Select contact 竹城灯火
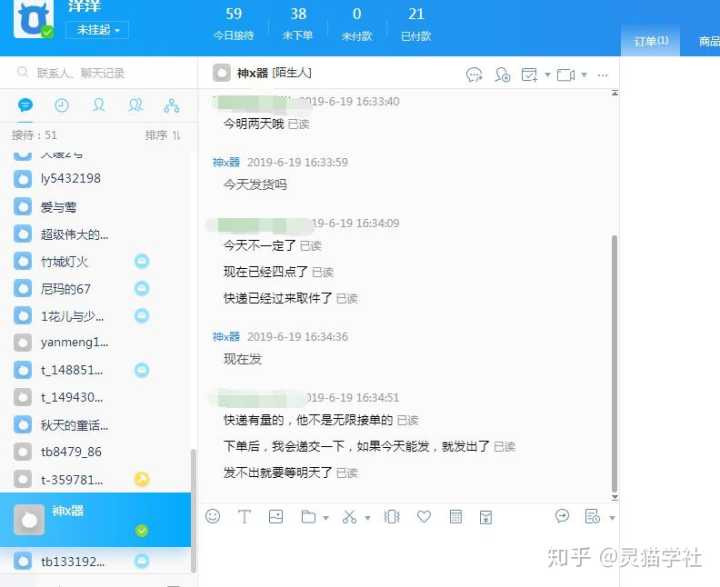The width and height of the screenshot is (720, 587). tap(96, 261)
